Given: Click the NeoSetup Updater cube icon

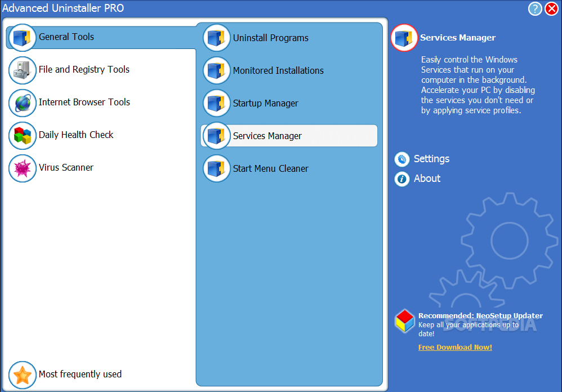Looking at the screenshot, I should [405, 321].
